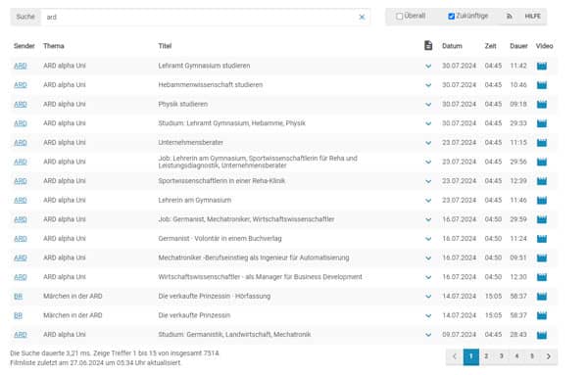Expand details for Lehramt Gymnasium studieren
Screen dimensions: 588x375
(x=428, y=67)
